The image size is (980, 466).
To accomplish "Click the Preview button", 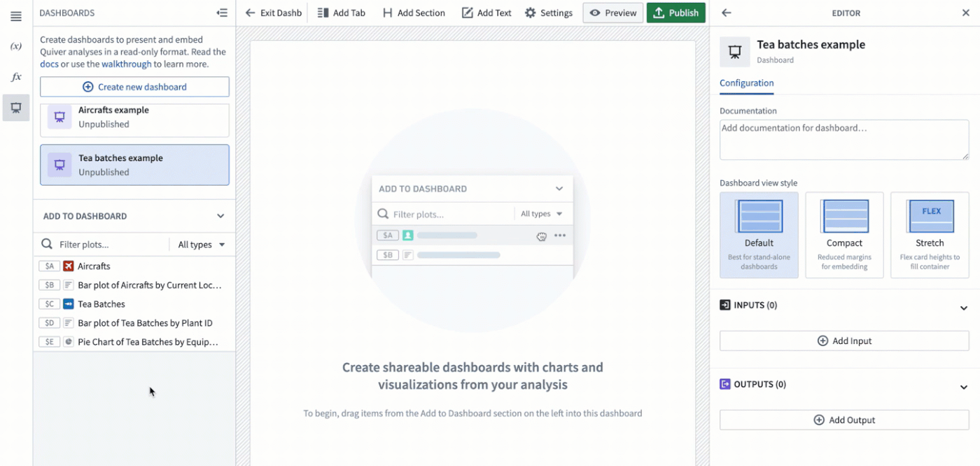I will [613, 13].
